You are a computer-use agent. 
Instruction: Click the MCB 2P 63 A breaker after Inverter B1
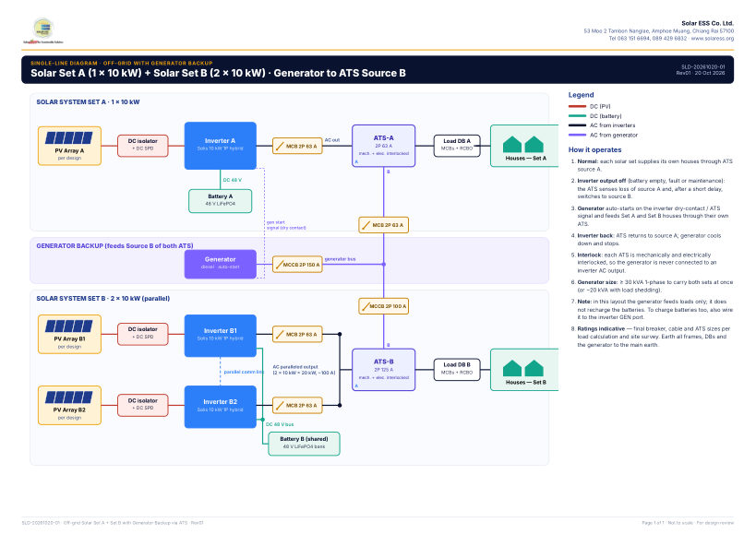coord(297,334)
